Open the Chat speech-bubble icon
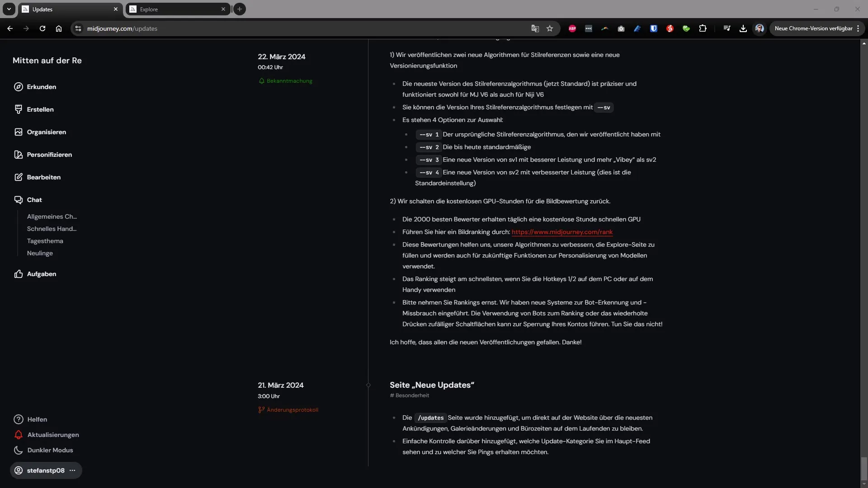Screen dimensions: 868x488 click(18, 200)
